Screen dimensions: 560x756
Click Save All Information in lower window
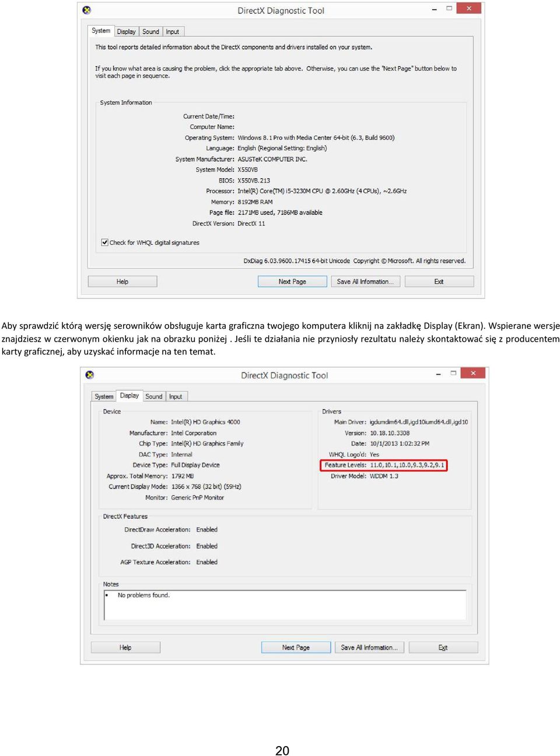369,648
